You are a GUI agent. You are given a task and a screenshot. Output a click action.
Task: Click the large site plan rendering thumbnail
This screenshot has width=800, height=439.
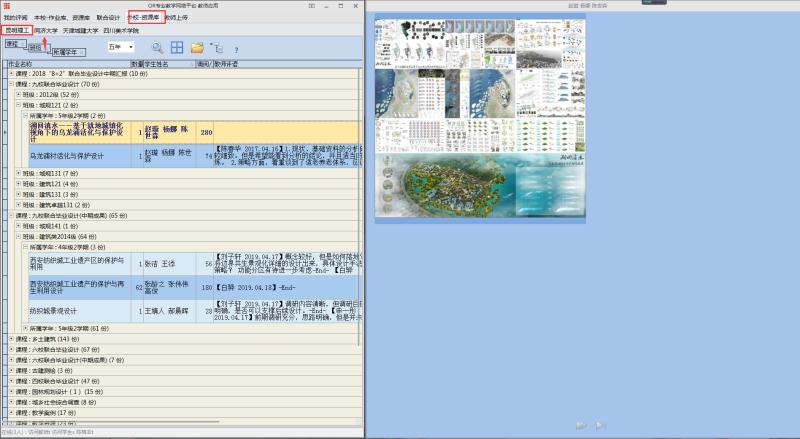point(479,186)
